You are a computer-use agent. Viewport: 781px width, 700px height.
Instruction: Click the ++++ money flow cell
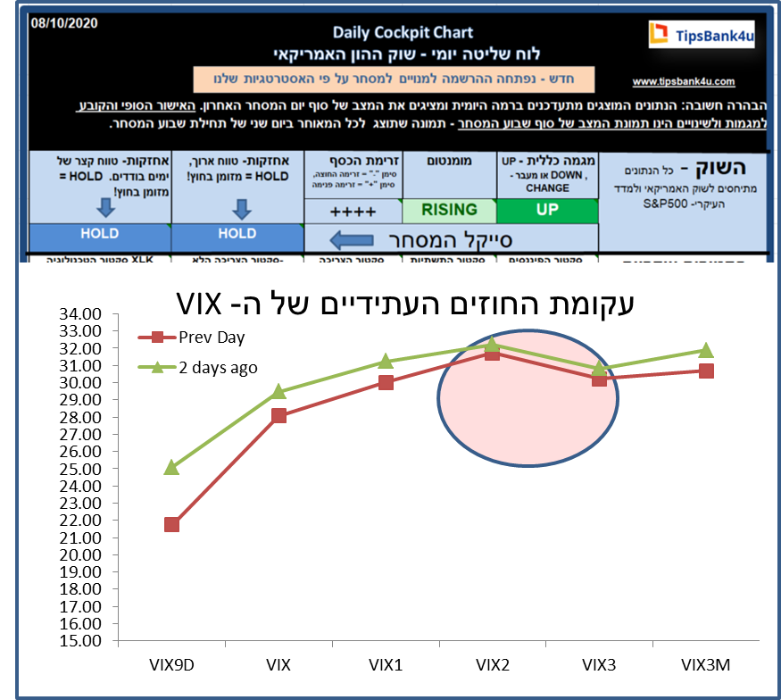point(353,212)
